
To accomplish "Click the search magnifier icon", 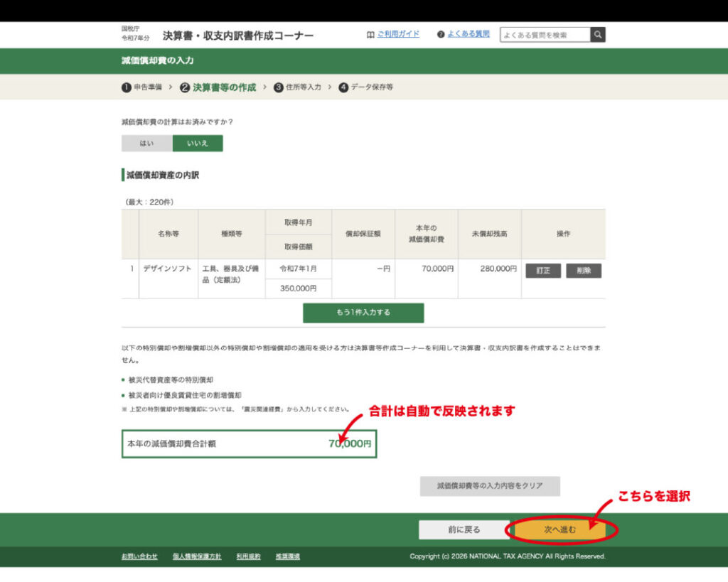I will click(598, 35).
